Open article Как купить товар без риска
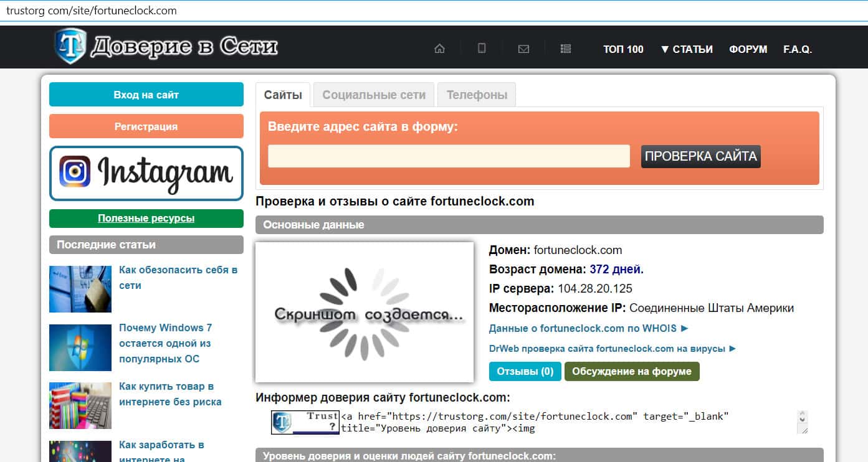 click(x=170, y=394)
